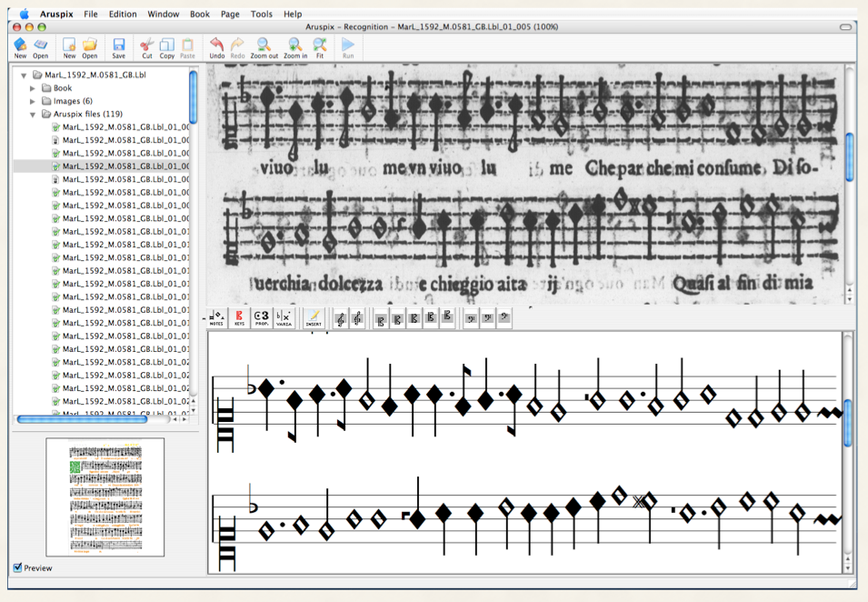
Task: Select the Keys tool palette
Action: pos(239,318)
